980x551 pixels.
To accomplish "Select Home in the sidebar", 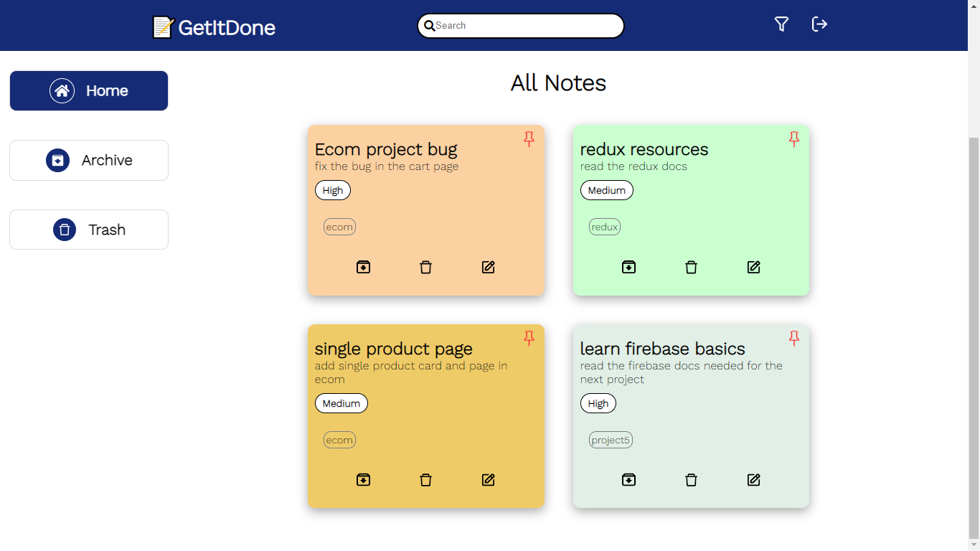I will coord(88,90).
